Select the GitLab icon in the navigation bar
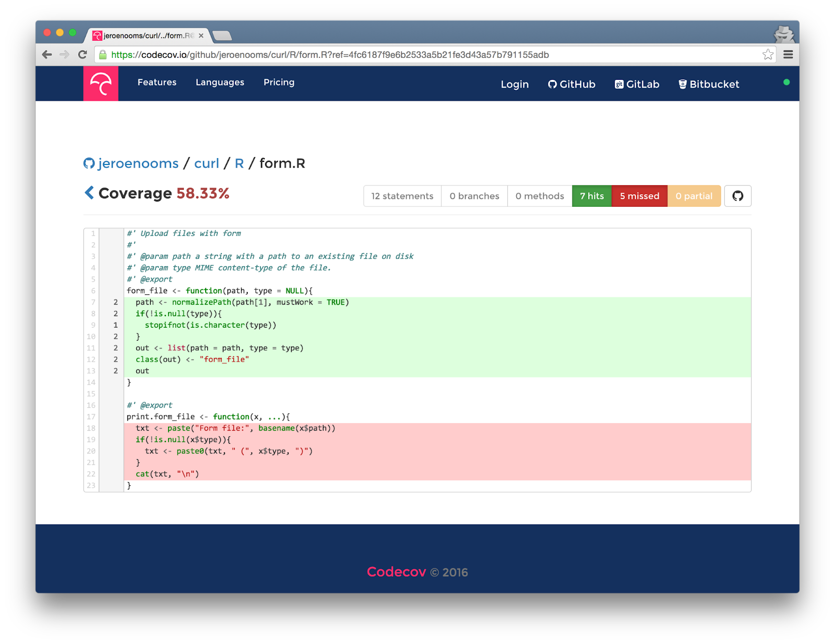Image resolution: width=835 pixels, height=644 pixels. click(618, 84)
